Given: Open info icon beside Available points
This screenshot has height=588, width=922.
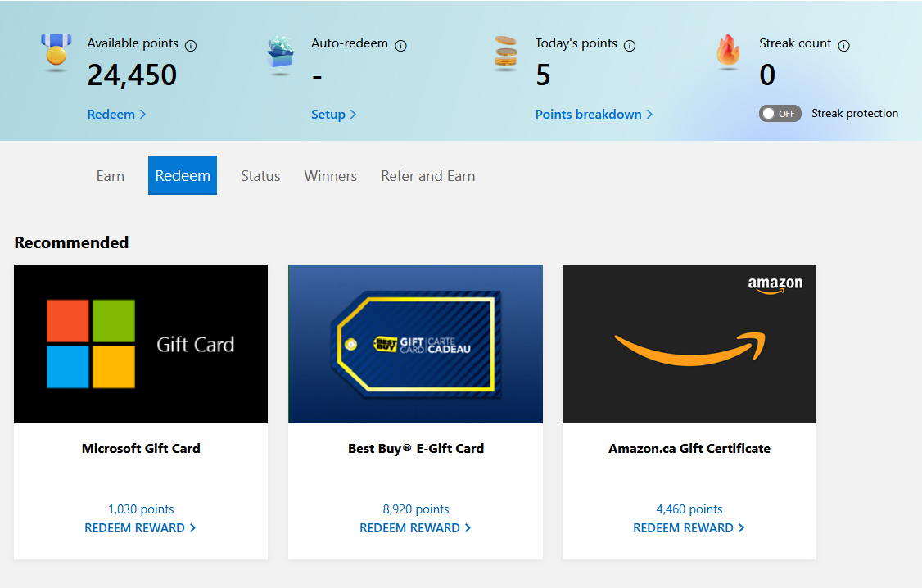Looking at the screenshot, I should 191,46.
